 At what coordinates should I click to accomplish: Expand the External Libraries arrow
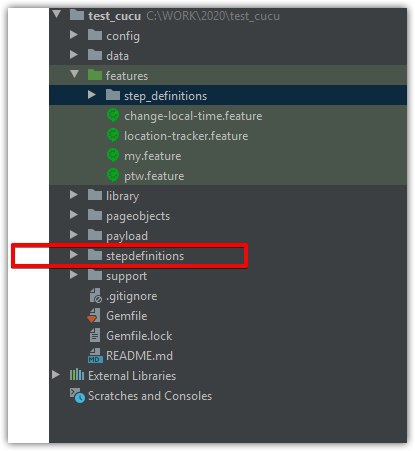[x=56, y=375]
